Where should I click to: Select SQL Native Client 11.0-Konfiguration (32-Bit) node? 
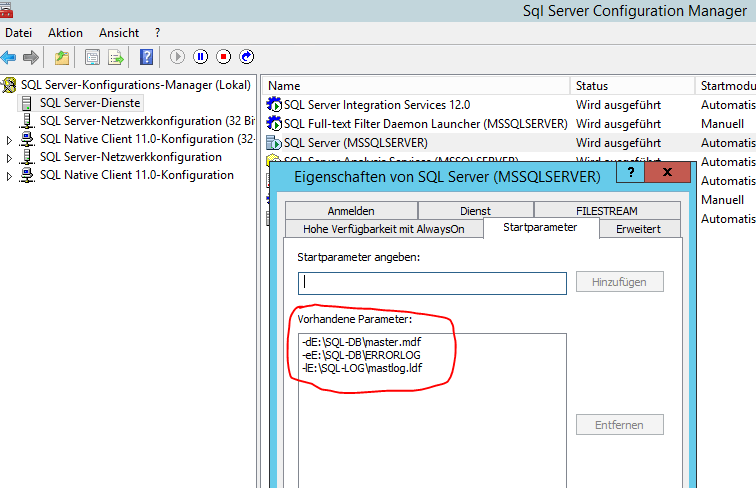coord(147,139)
